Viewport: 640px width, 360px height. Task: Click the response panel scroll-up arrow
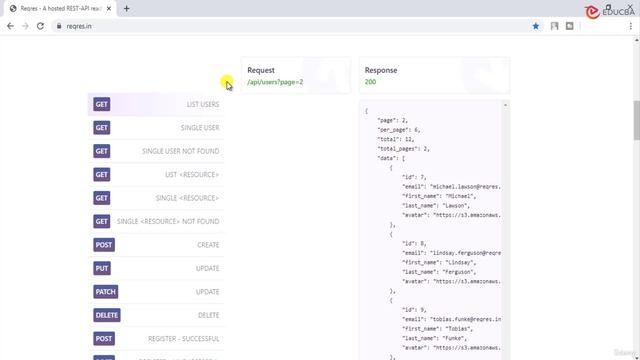[505, 105]
